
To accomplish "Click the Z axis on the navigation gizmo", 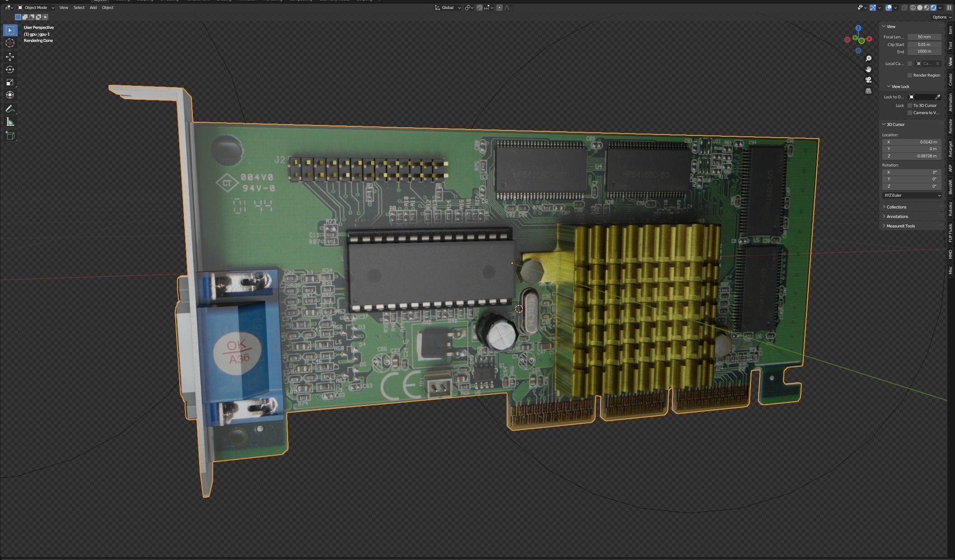I will point(857,28).
